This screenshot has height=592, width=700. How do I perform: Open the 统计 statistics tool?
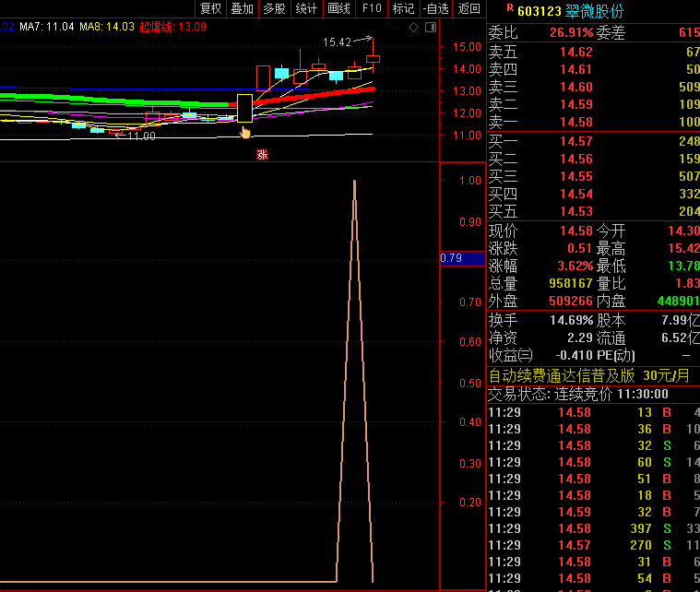[306, 8]
